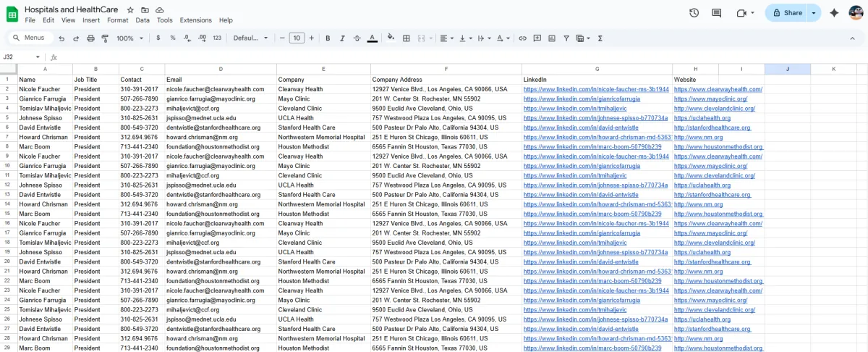Open the name box dropdown arrow
Viewport: 868px width, 352px height.
(x=38, y=56)
